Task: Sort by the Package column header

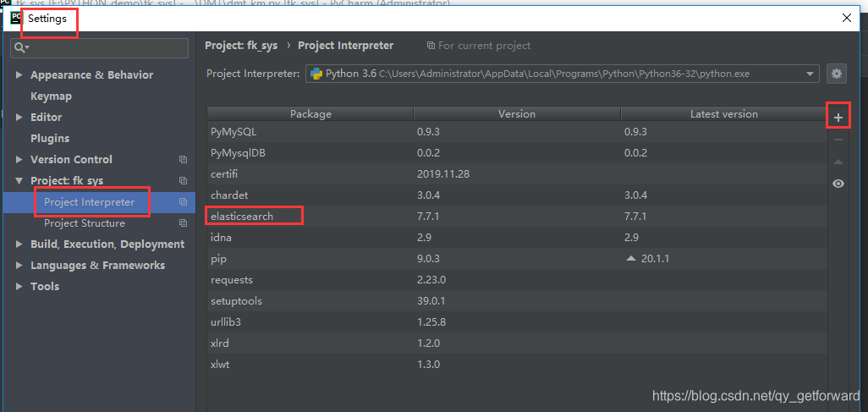Action: 310,114
